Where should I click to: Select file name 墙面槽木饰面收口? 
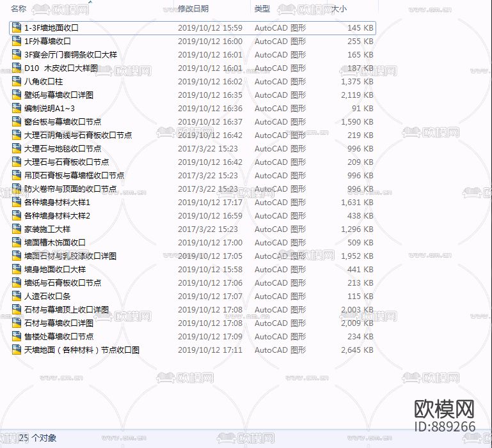[55, 243]
